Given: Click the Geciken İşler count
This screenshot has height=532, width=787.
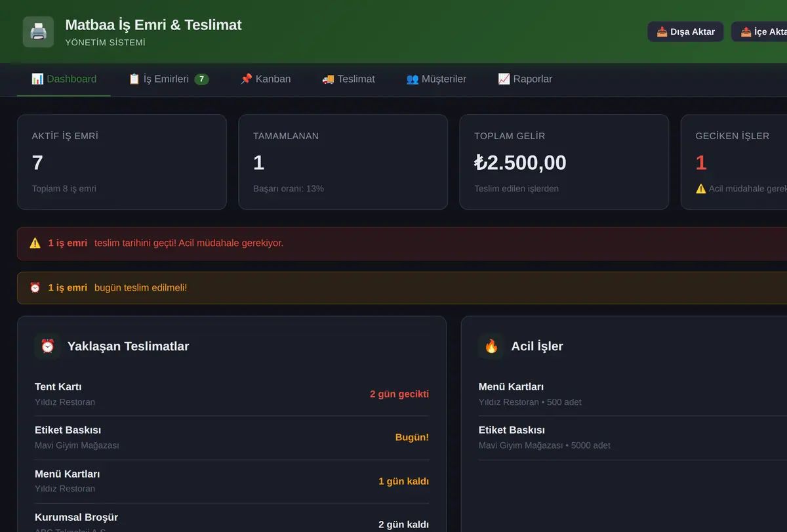Looking at the screenshot, I should (701, 163).
